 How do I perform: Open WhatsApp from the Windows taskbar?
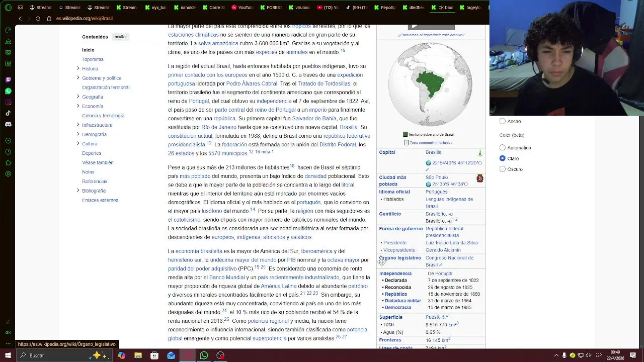pyautogui.click(x=204, y=355)
